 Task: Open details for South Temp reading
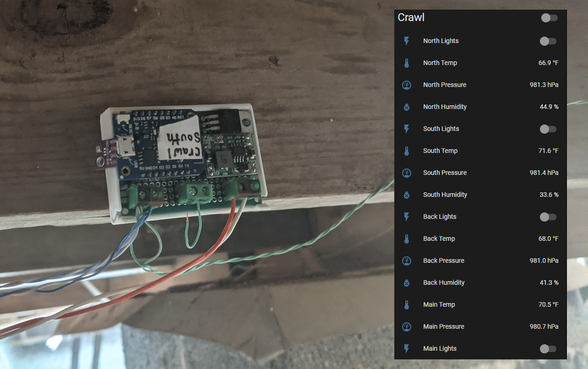440,151
